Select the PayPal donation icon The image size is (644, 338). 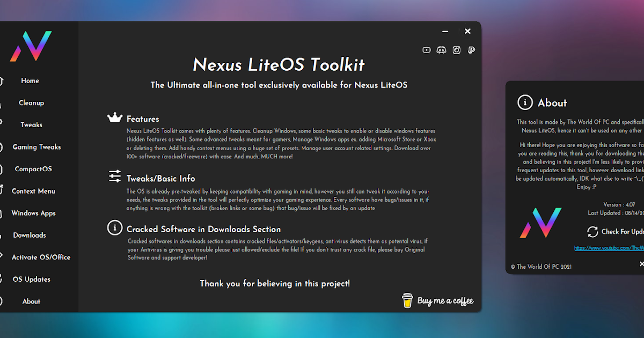[x=471, y=49]
